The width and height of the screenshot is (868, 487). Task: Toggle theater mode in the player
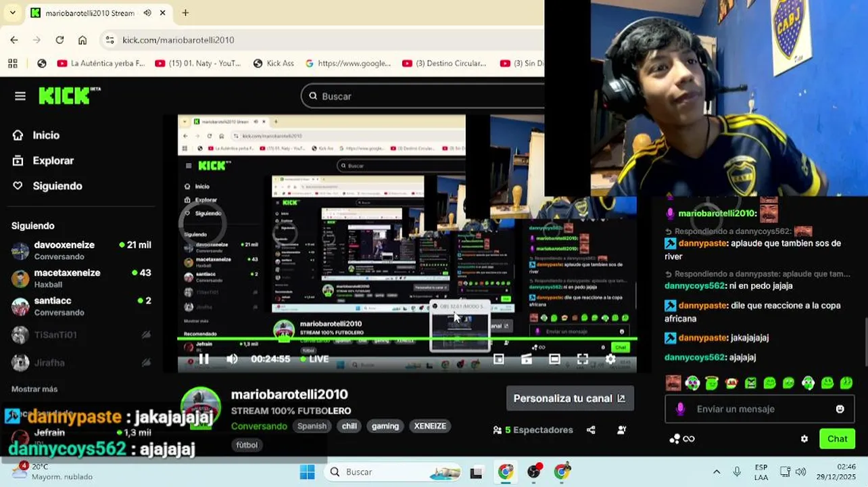[x=554, y=359]
